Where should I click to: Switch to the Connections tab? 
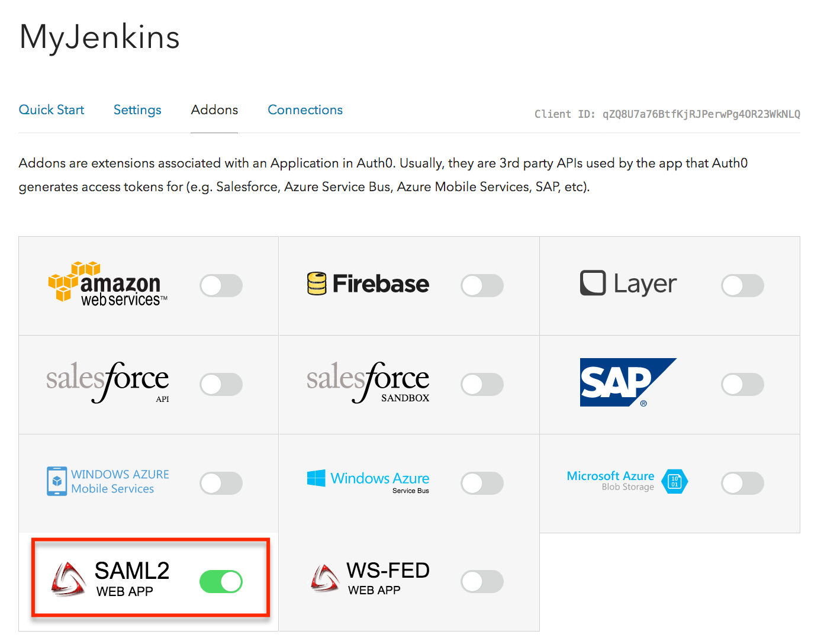click(305, 110)
